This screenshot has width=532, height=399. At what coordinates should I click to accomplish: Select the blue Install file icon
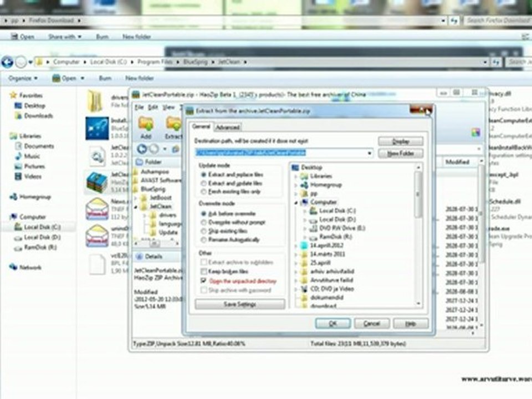tap(97, 128)
